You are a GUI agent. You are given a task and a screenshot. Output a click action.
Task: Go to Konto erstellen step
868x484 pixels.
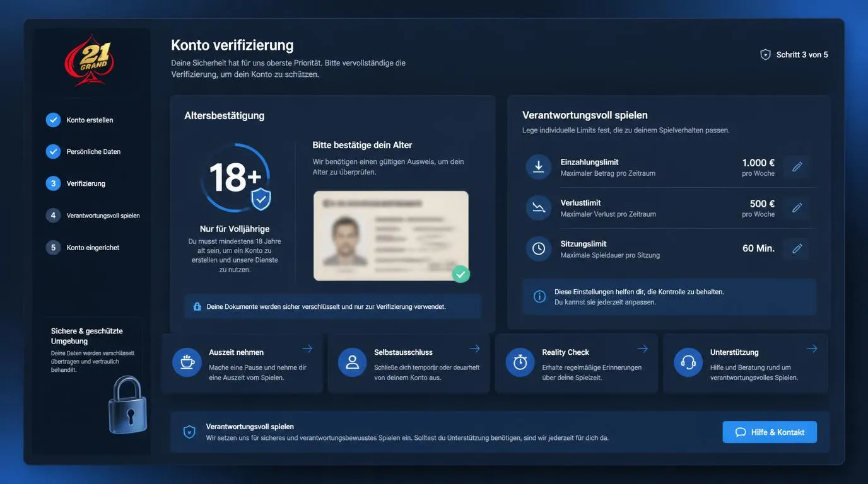pyautogui.click(x=90, y=120)
